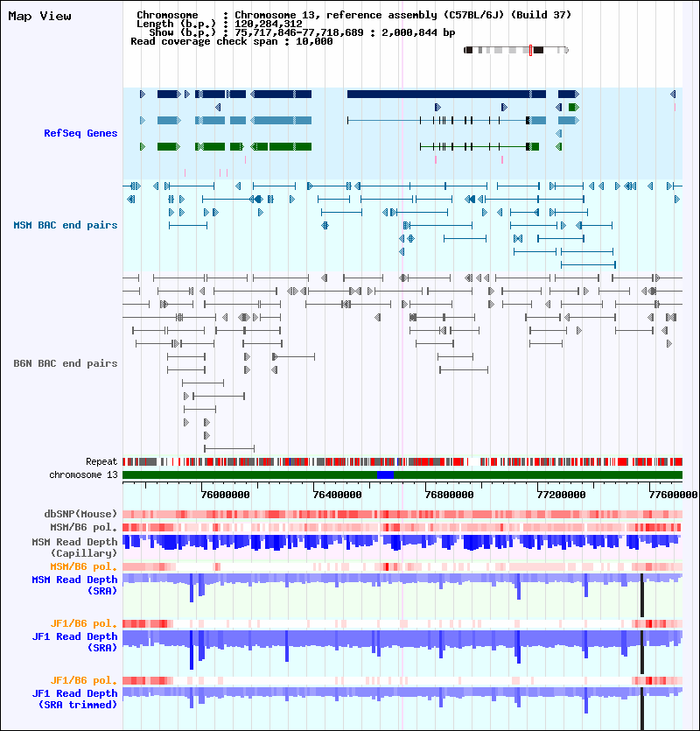Viewport: 700px width, 731px height.
Task: Click black vertical marker in MSM Read Depth (SRA)
Action: click(642, 595)
